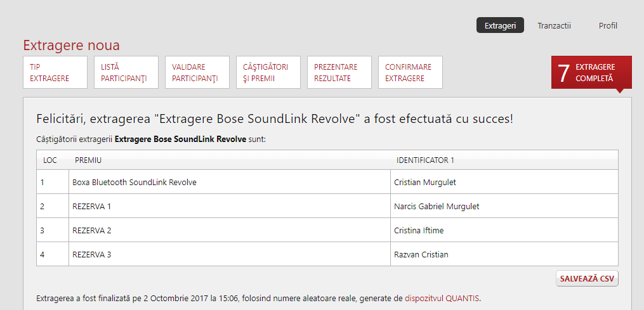The width and height of the screenshot is (644, 310).
Task: Click winner name Cristian Murgulet
Action: [x=425, y=183]
